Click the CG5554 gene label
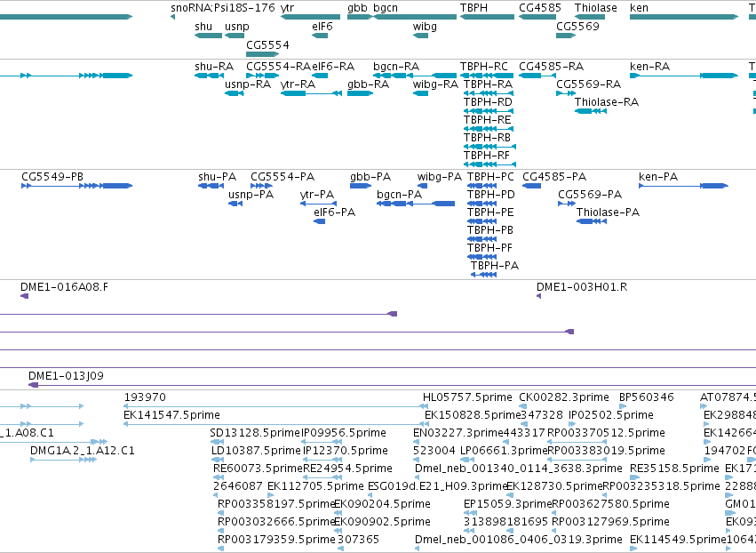Image resolution: width=756 pixels, height=553 pixels. (267, 44)
